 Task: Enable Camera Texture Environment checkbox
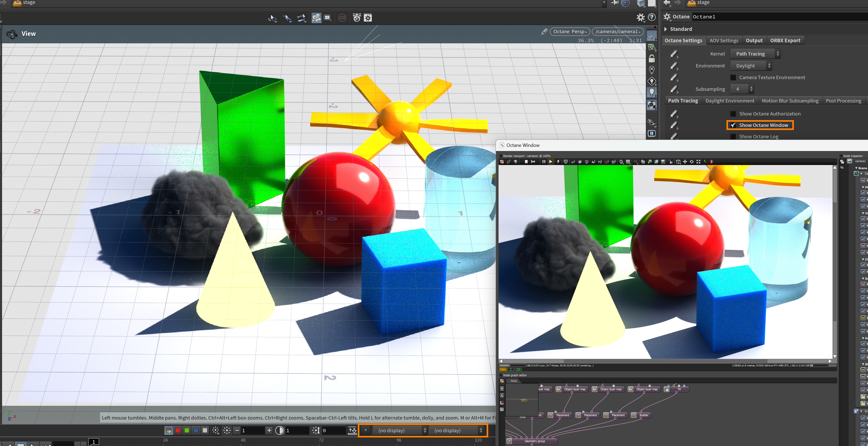click(733, 78)
